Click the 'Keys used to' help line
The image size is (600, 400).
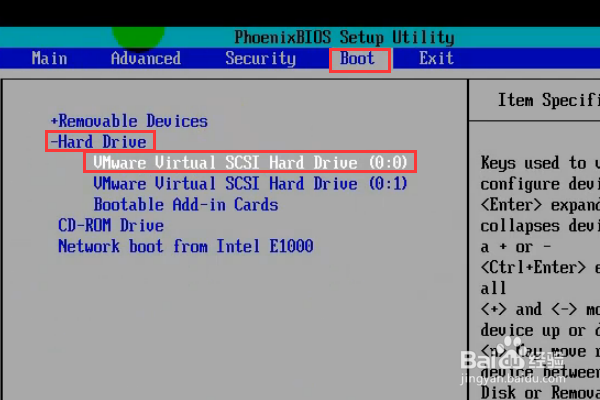[x=540, y=163]
